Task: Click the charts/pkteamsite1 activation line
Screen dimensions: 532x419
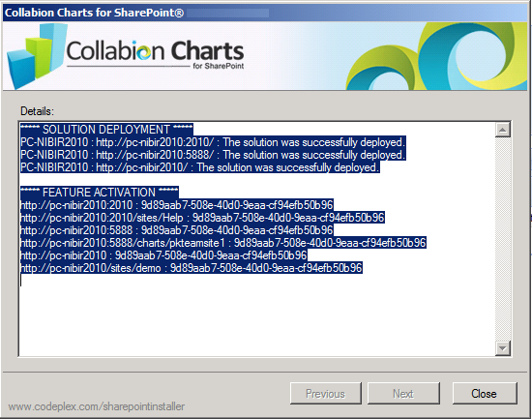Action: pos(222,243)
